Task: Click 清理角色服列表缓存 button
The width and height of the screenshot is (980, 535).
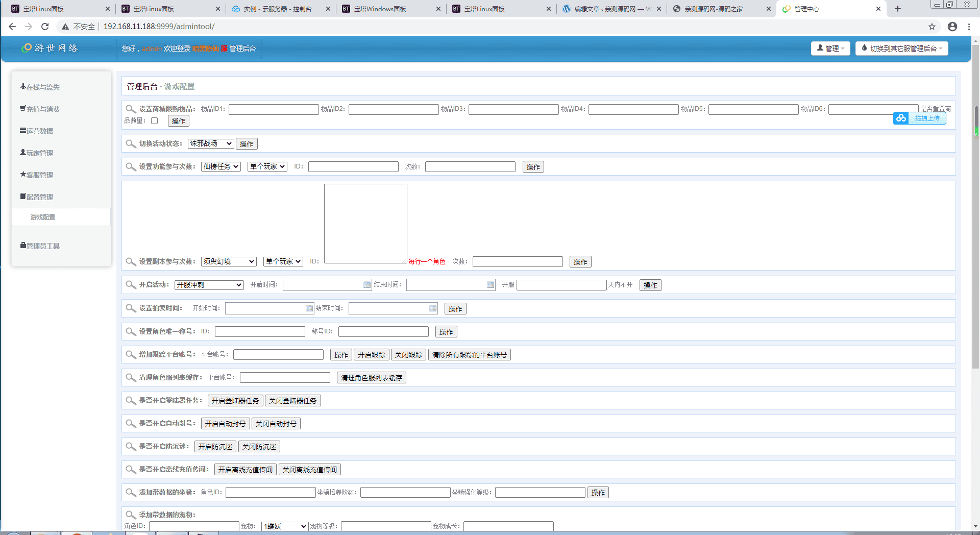Action: [x=372, y=378]
